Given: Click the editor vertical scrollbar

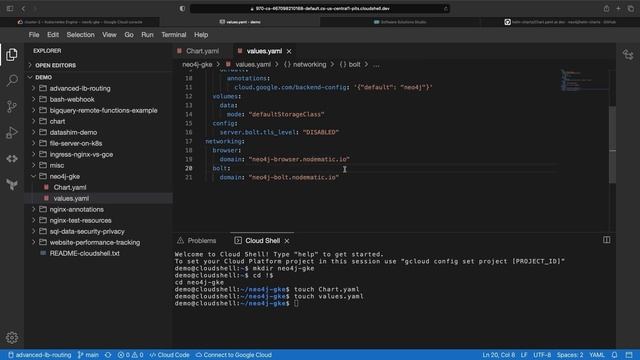Looking at the screenshot, I should pyautogui.click(x=612, y=145).
